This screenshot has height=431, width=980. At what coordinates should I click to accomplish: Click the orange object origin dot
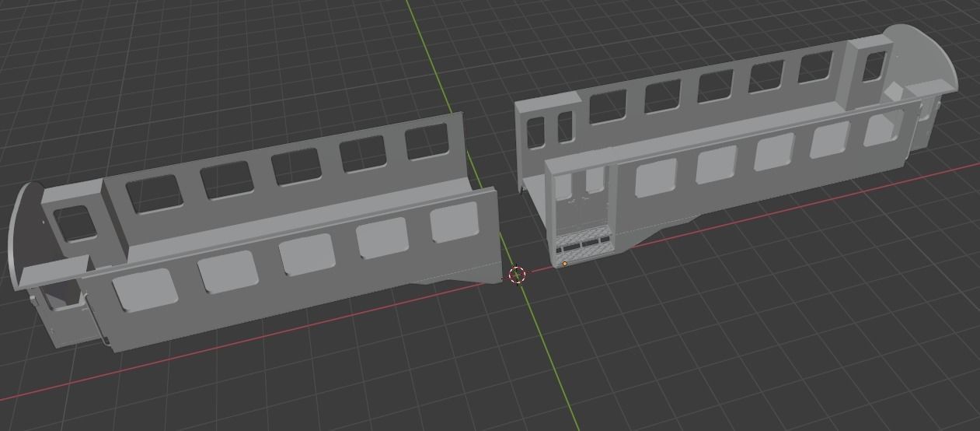(564, 264)
